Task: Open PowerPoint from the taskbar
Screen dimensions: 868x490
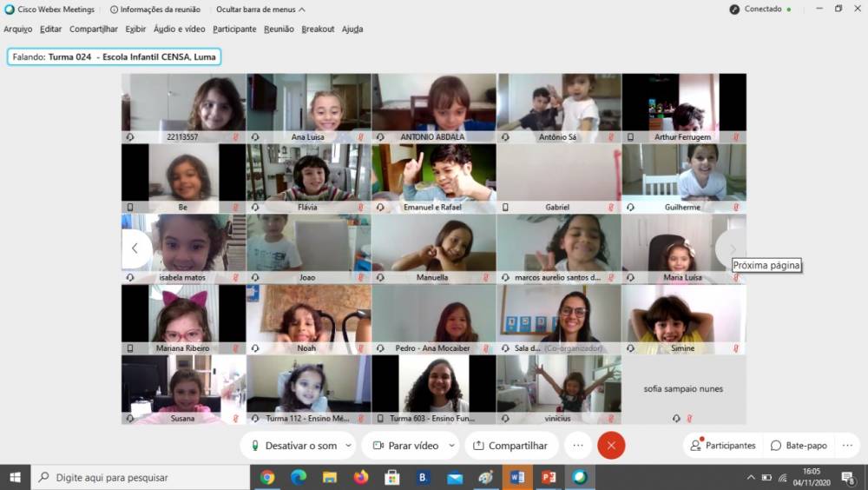Action: click(549, 477)
